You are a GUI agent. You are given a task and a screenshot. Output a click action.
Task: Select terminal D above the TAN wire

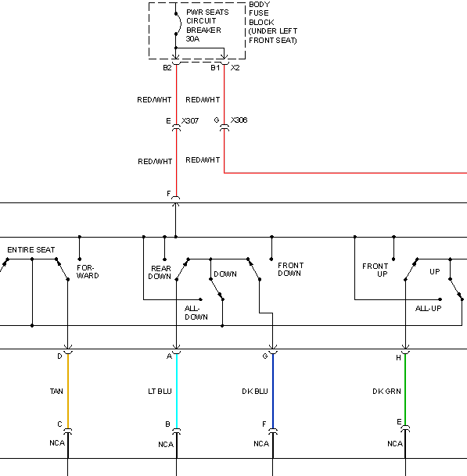60,356
